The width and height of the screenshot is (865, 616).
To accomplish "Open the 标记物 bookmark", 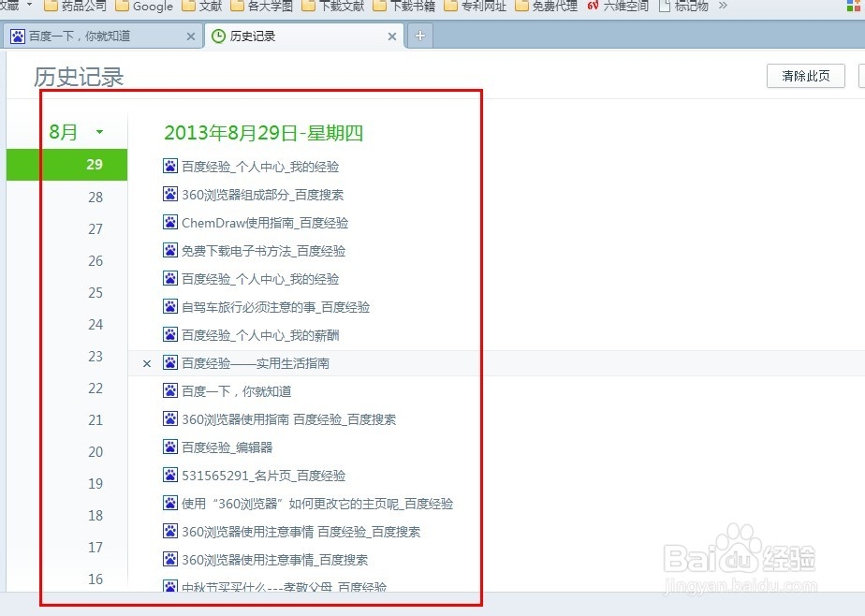I will click(x=684, y=6).
